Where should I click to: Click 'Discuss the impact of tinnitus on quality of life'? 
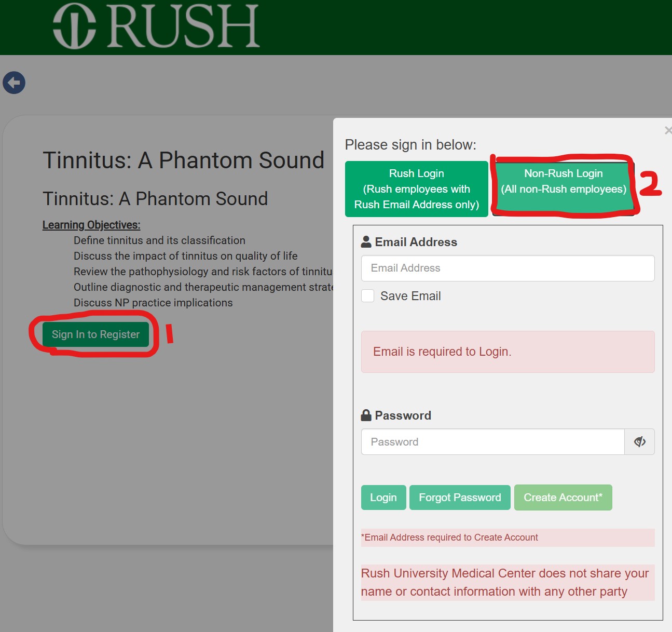(x=186, y=256)
